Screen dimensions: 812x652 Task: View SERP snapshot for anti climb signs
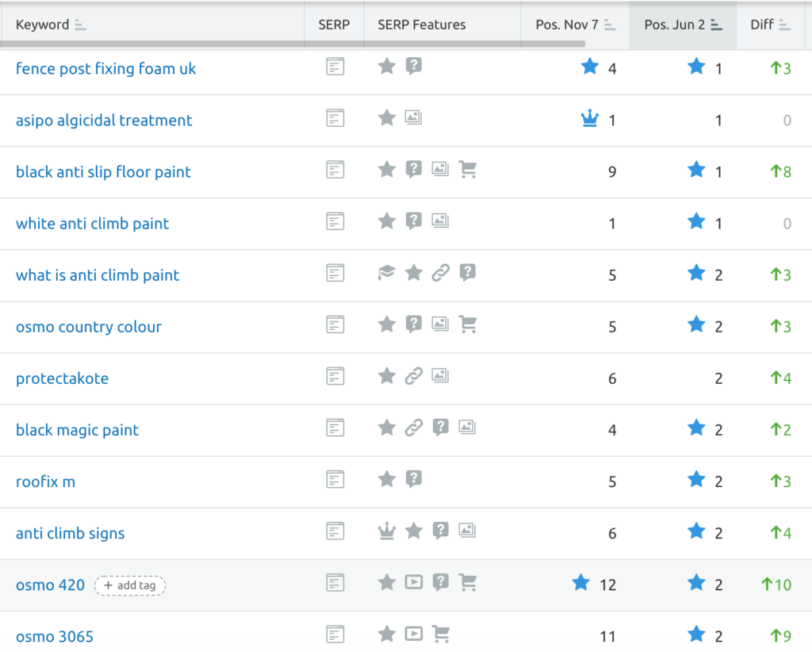tap(335, 531)
